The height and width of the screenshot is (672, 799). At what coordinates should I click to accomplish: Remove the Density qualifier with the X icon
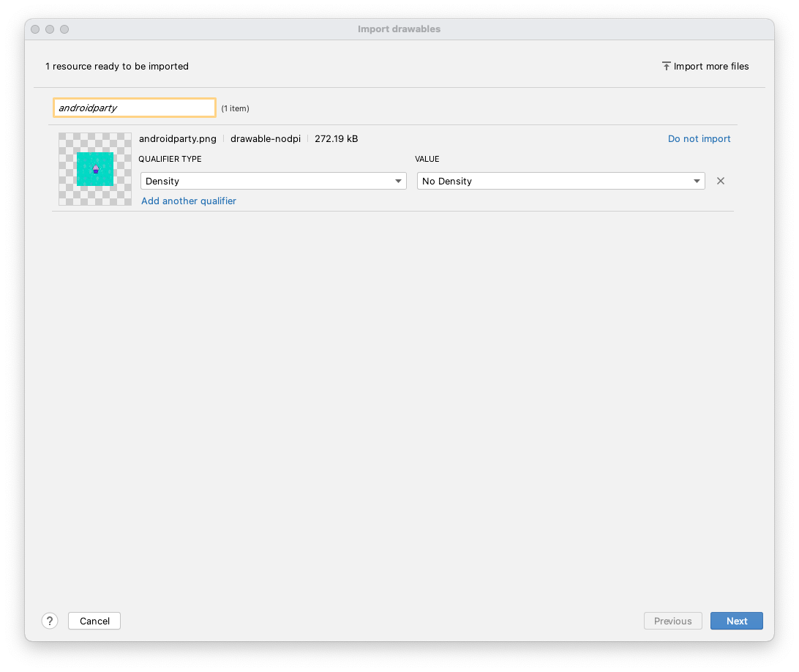[x=721, y=181]
